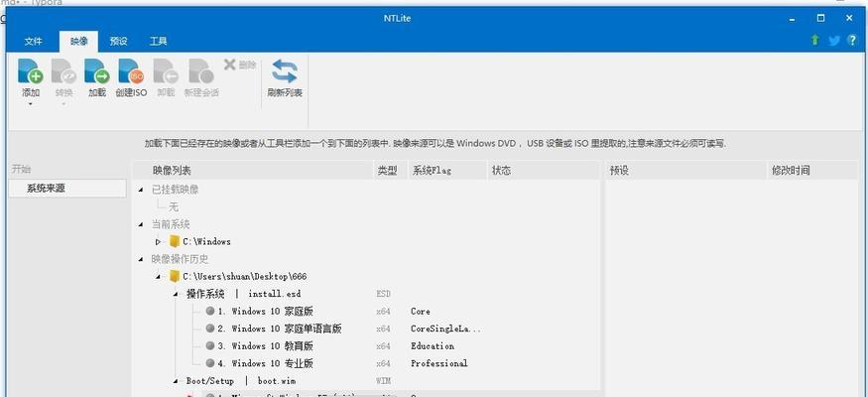Click the 刷新列表 refresh icon
Image resolution: width=868 pixels, height=397 pixels.
click(x=285, y=71)
